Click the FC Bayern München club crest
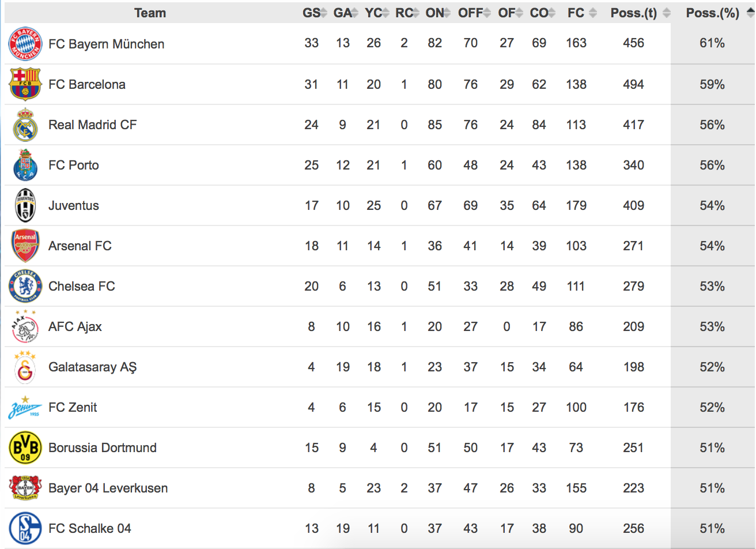Image resolution: width=756 pixels, height=549 pixels. (x=25, y=44)
